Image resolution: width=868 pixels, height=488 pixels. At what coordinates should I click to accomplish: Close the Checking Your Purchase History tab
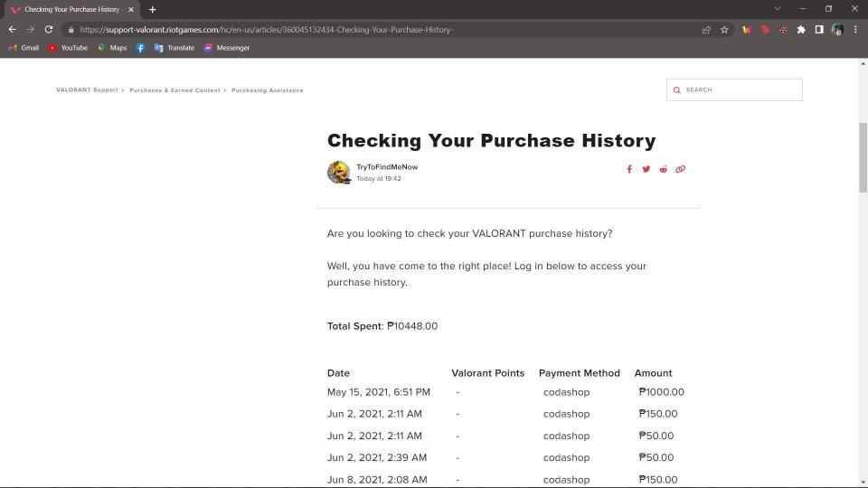[x=131, y=9]
